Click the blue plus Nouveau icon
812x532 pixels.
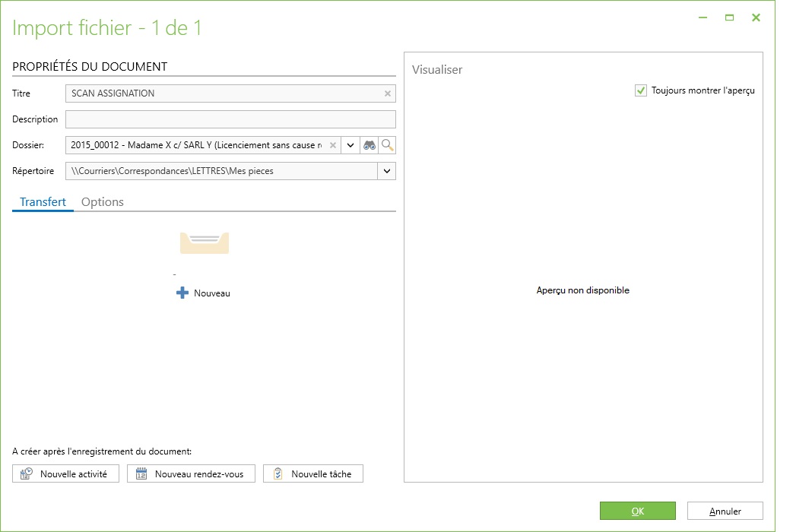(182, 293)
